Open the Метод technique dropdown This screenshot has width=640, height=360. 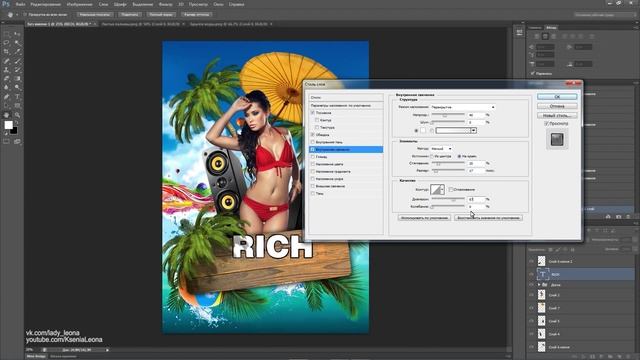(441, 149)
